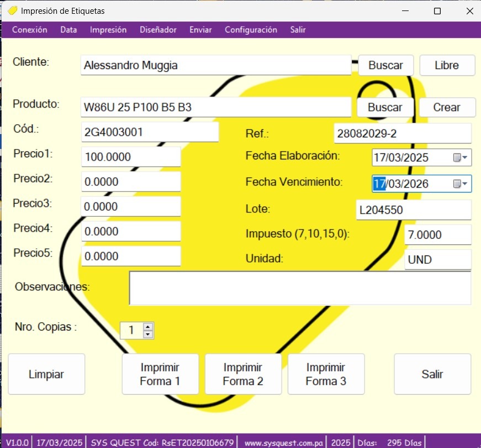
Task: Click the Libre button
Action: 447,65
